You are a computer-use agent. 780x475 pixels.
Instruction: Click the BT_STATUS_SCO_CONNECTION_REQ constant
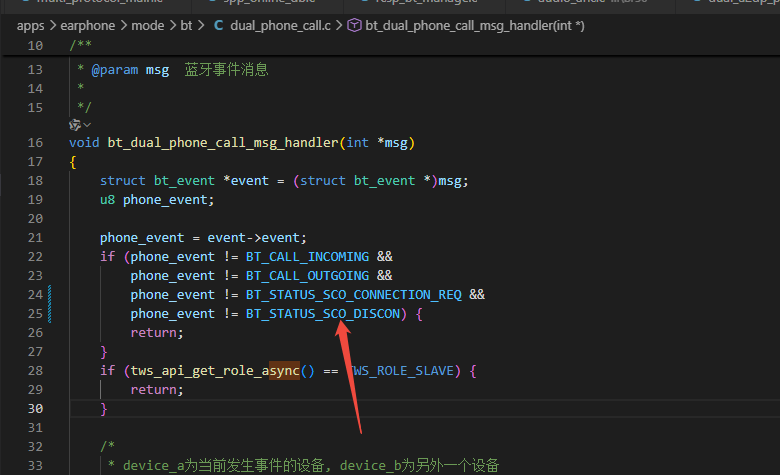[354, 295]
